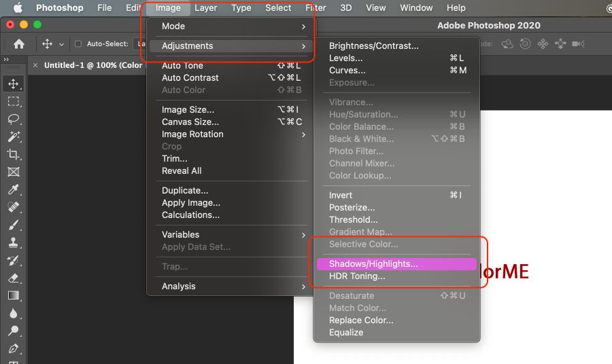The image size is (612, 364).
Task: Choose Calculations from Image menu
Action: pyautogui.click(x=233, y=215)
